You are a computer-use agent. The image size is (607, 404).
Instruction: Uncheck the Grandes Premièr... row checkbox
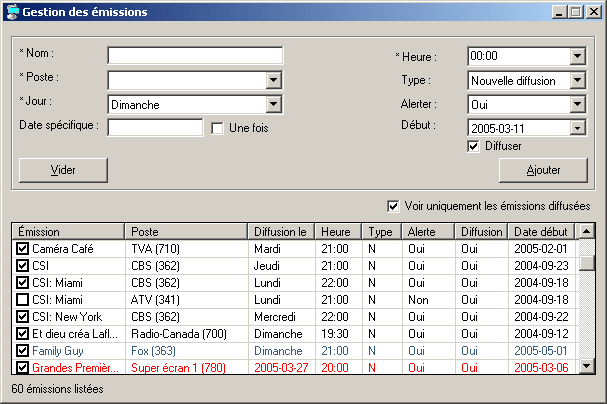[x=22, y=367]
